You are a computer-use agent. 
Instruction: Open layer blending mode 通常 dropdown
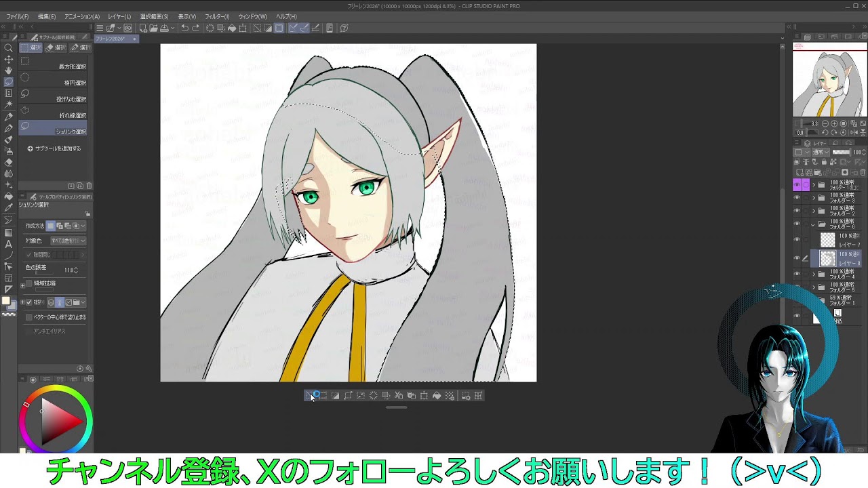pyautogui.click(x=819, y=152)
